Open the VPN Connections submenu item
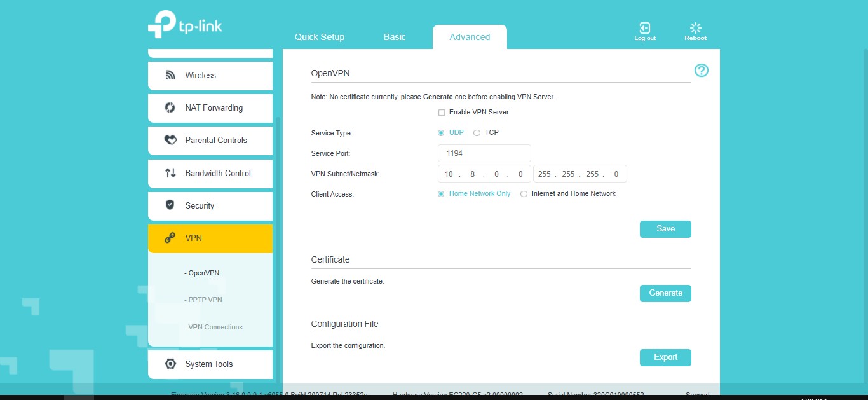This screenshot has height=400, width=868. [215, 327]
